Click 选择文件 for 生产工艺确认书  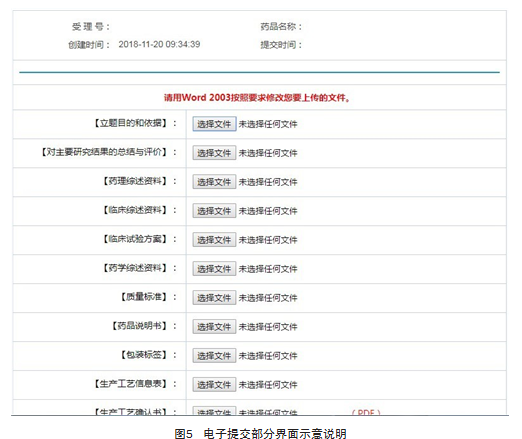pyautogui.click(x=214, y=411)
